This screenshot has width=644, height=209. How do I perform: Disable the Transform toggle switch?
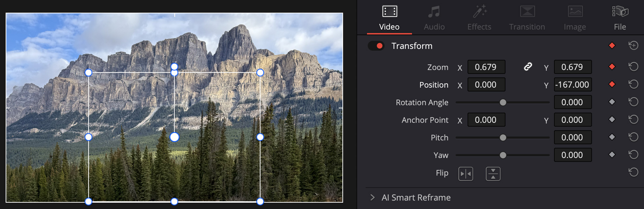pyautogui.click(x=376, y=46)
